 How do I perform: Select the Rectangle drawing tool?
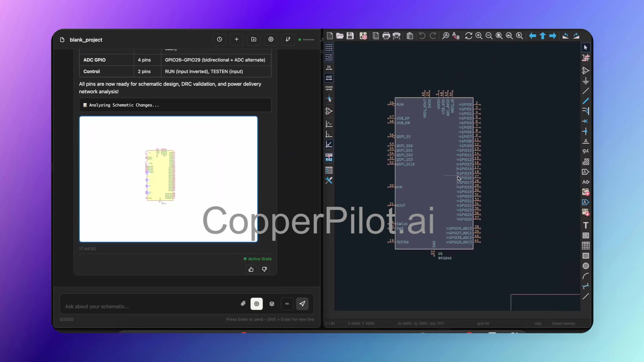[x=586, y=256]
